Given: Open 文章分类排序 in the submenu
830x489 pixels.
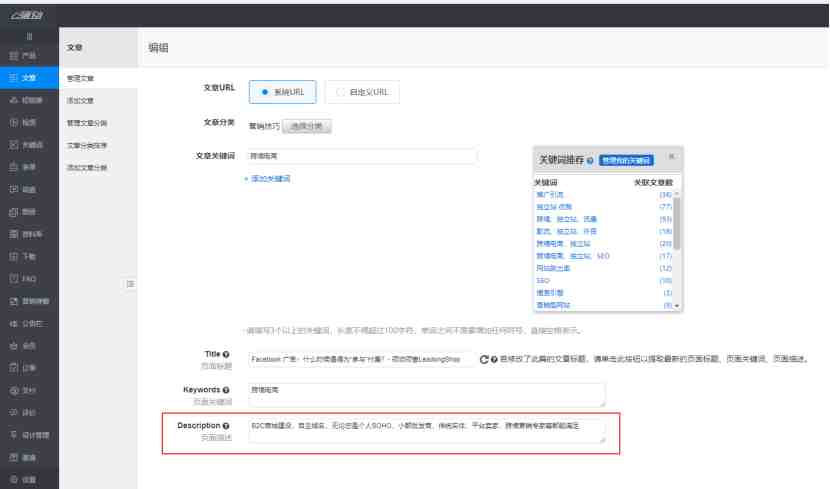Looking at the screenshot, I should tap(87, 145).
